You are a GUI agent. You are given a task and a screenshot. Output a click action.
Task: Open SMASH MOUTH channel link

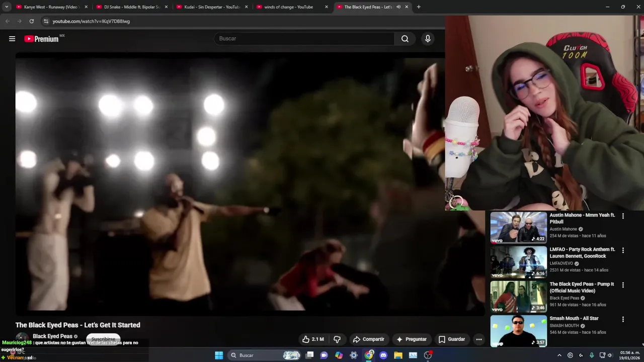(x=564, y=326)
